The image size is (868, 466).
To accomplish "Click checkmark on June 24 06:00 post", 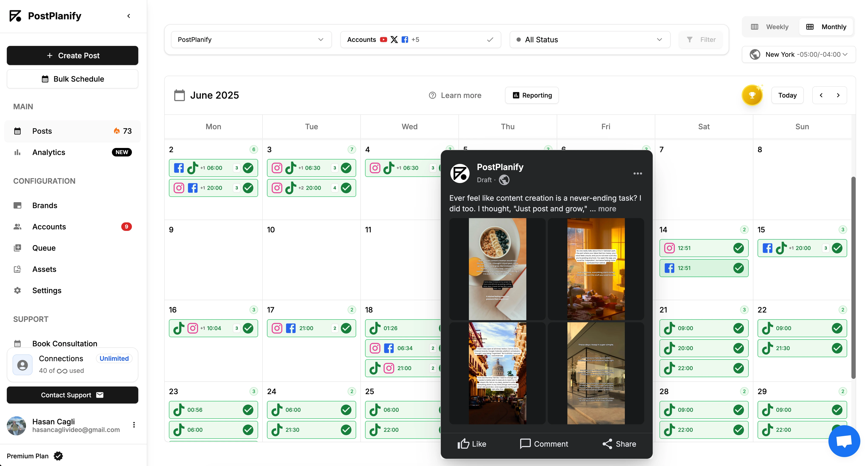I will pos(346,410).
